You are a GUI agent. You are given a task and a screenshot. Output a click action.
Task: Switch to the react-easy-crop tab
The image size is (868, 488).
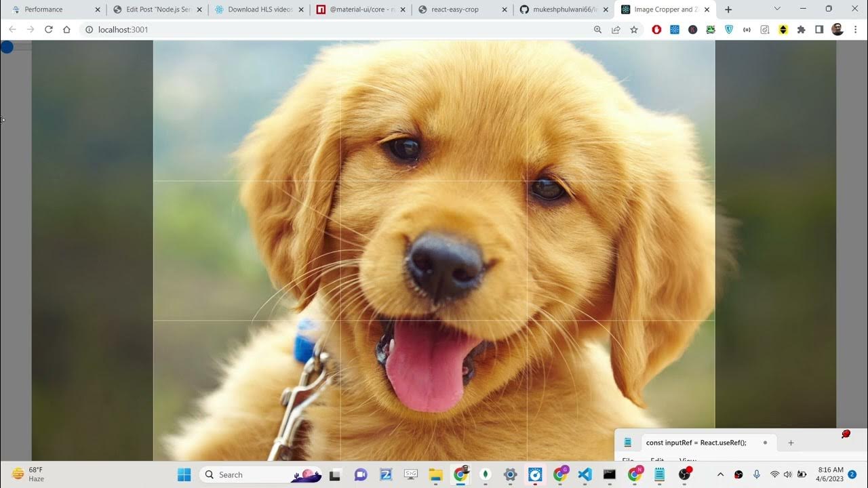(x=454, y=9)
